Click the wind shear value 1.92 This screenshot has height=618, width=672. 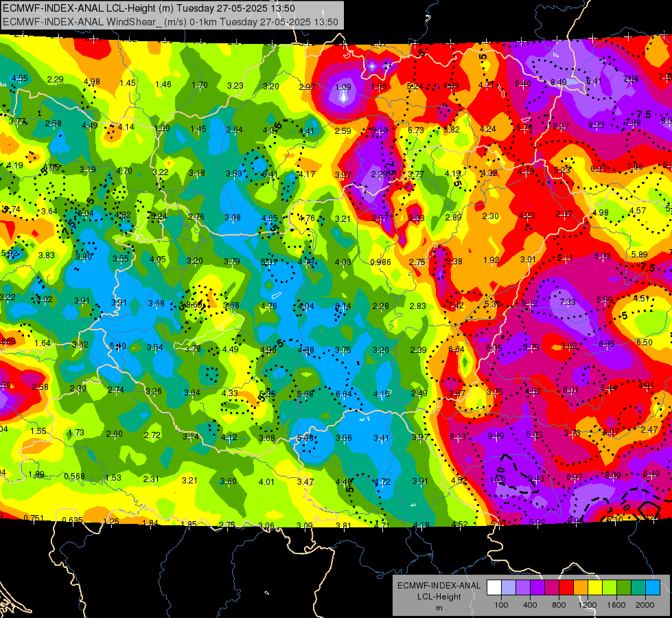[x=491, y=260]
